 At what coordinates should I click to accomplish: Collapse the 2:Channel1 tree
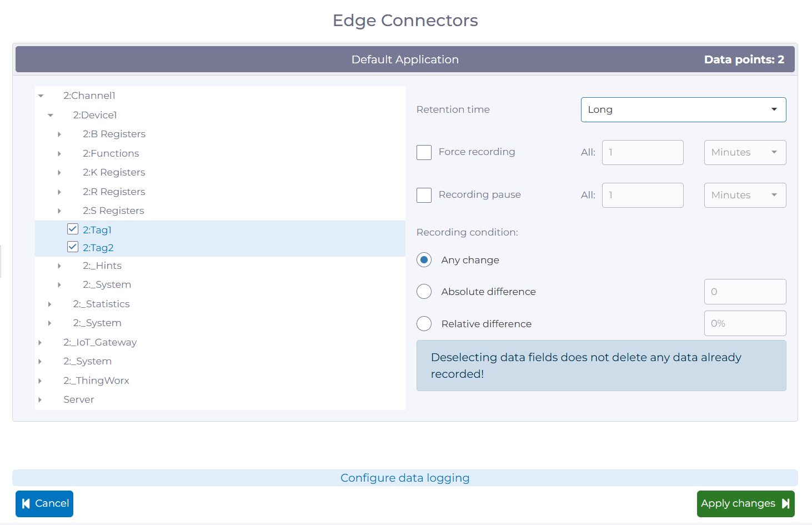pos(41,96)
